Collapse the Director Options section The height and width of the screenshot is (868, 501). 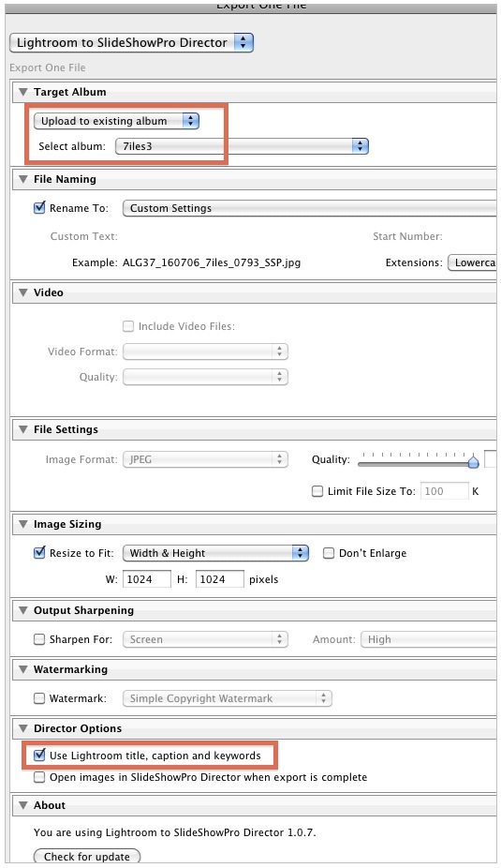click(x=23, y=728)
